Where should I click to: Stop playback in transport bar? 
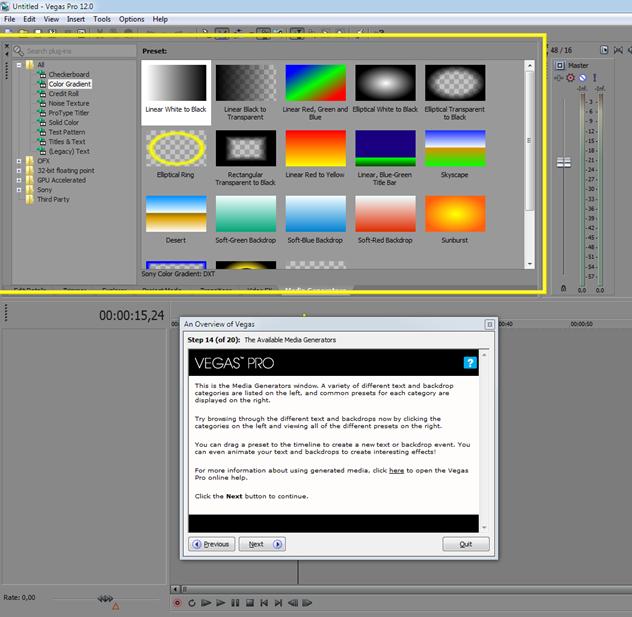249,603
